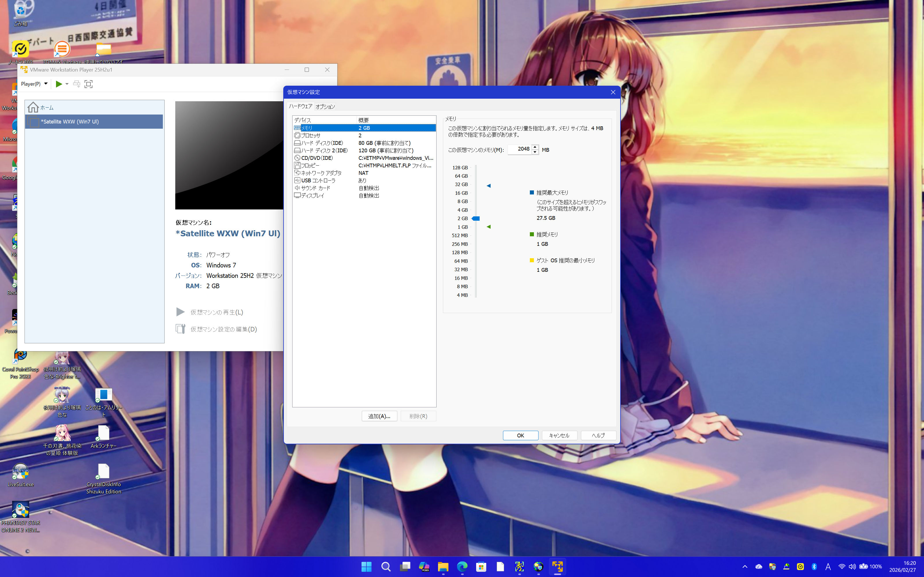
Task: Click the green Play virtual machine icon
Action: [59, 84]
